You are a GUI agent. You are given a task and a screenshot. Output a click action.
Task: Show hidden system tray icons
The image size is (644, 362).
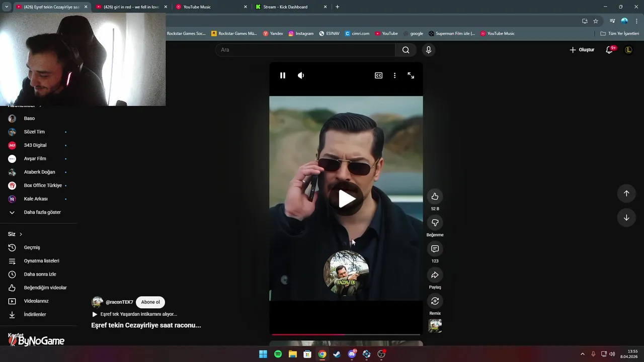(x=583, y=354)
